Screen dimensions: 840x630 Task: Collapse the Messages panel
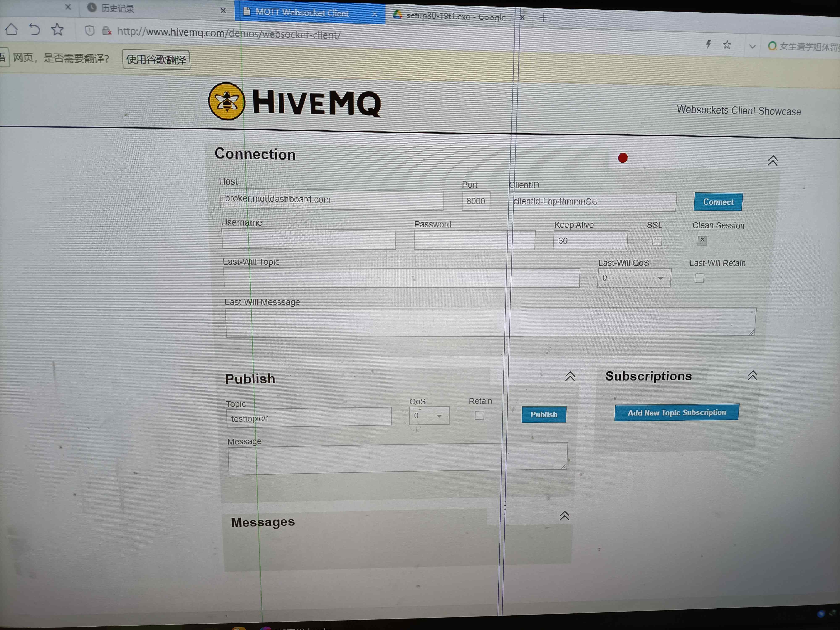[x=564, y=515]
